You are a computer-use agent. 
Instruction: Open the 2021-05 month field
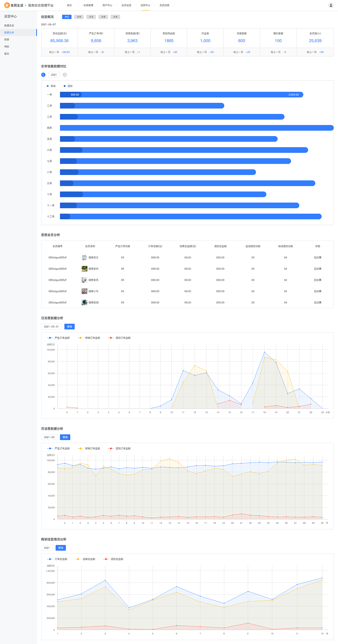pyautogui.click(x=49, y=437)
